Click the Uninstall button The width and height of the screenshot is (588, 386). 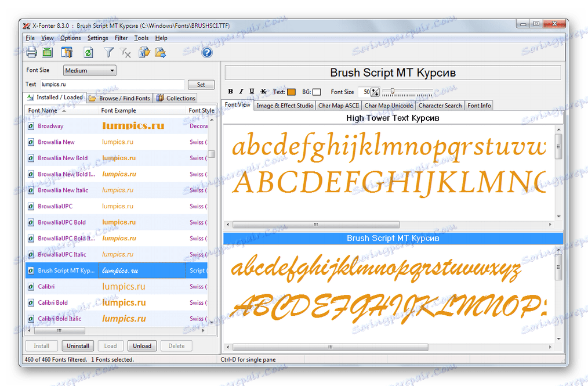tap(78, 346)
